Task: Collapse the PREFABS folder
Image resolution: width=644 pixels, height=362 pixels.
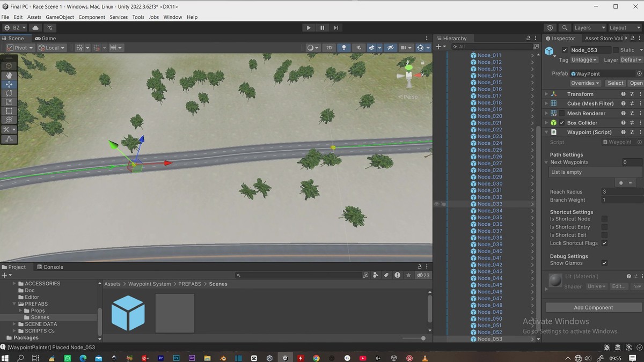Action: pyautogui.click(x=14, y=304)
